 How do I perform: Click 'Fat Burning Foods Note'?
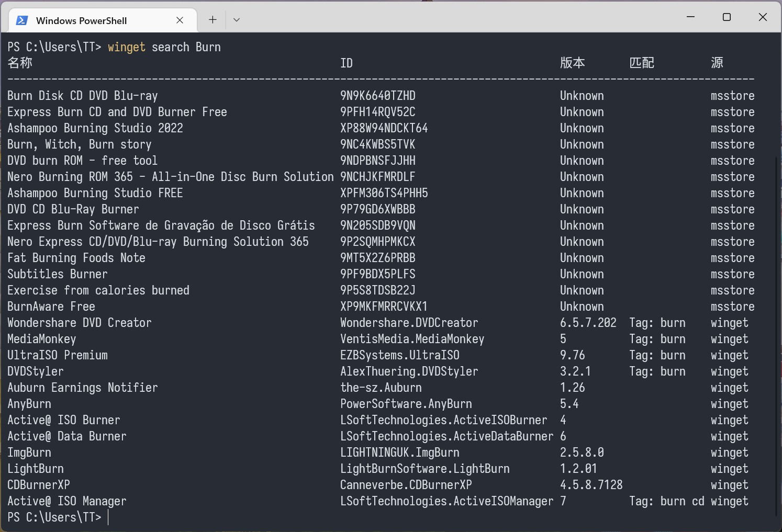pos(76,258)
